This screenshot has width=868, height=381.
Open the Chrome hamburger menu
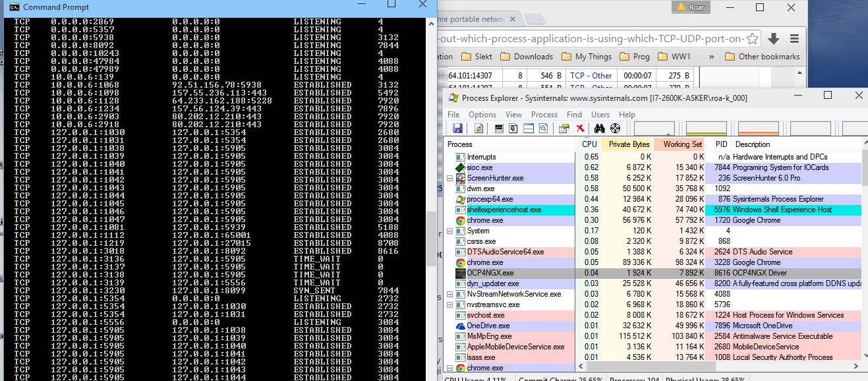pos(795,38)
